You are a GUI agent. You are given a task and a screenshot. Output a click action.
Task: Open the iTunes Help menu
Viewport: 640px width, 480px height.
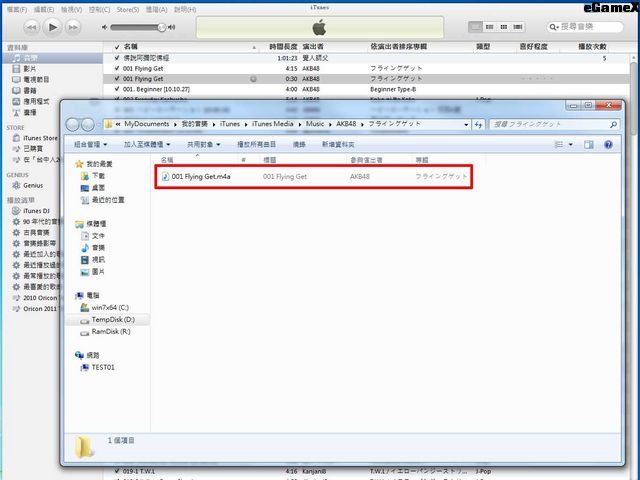pyautogui.click(x=185, y=9)
